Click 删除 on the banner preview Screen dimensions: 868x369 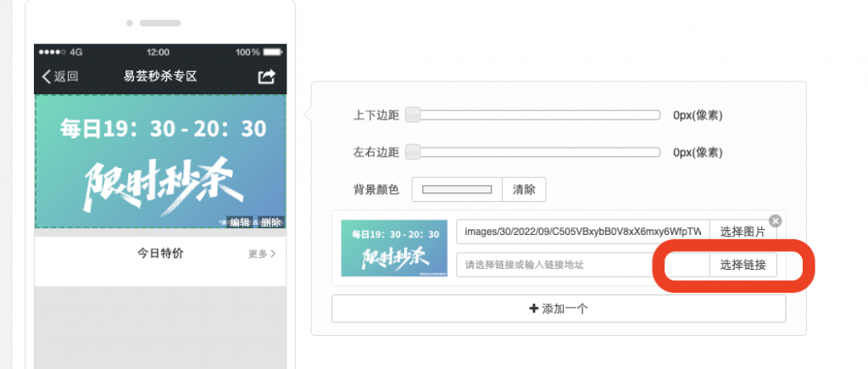click(x=271, y=222)
